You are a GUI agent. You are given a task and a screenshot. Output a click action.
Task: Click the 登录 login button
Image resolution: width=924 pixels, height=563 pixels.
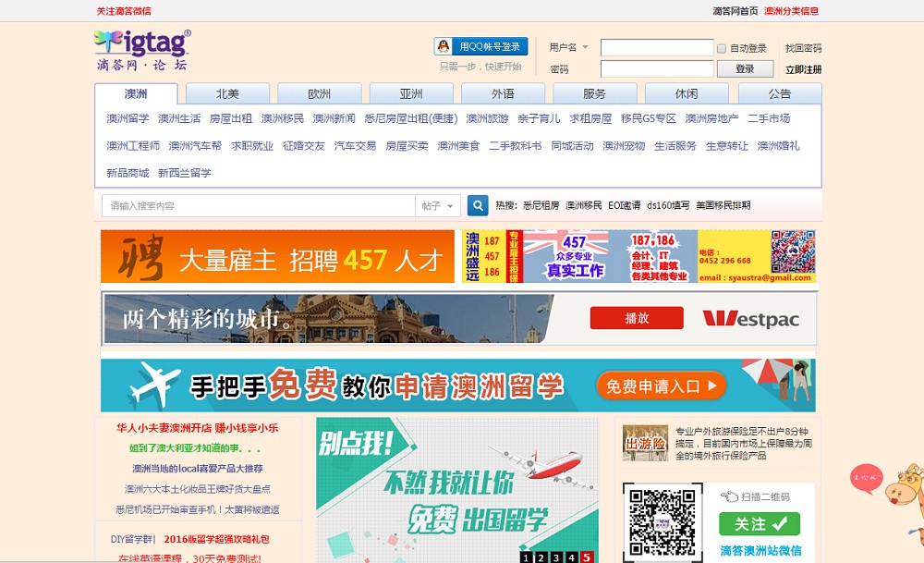745,69
